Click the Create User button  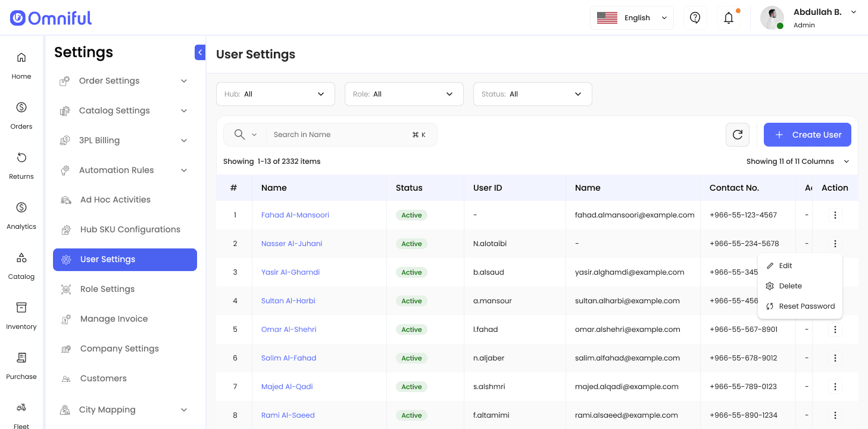pos(807,135)
